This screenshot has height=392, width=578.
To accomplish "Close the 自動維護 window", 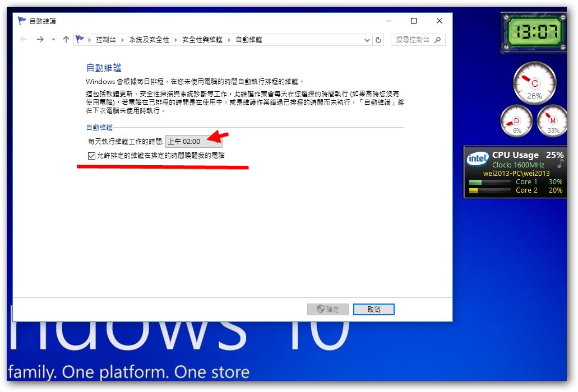I will (440, 21).
